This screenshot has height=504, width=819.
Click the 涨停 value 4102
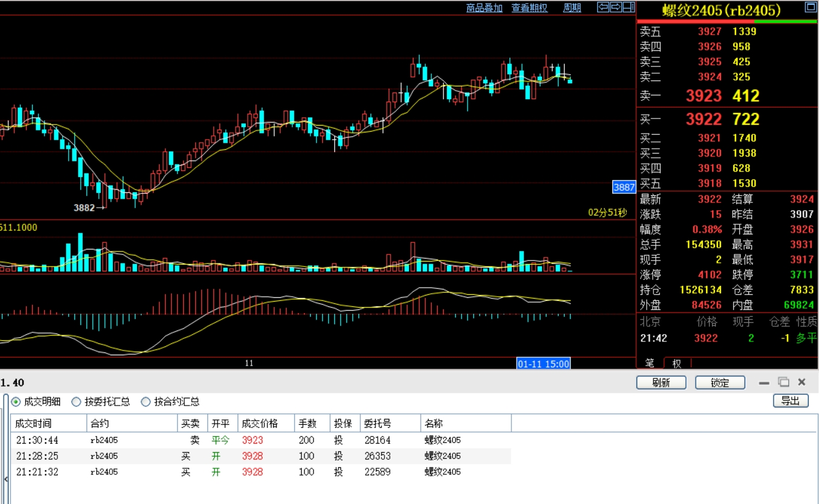coord(710,274)
